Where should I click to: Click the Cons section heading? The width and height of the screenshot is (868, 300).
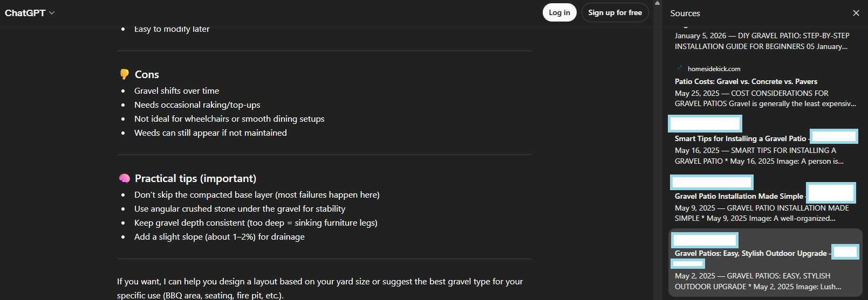pos(147,74)
